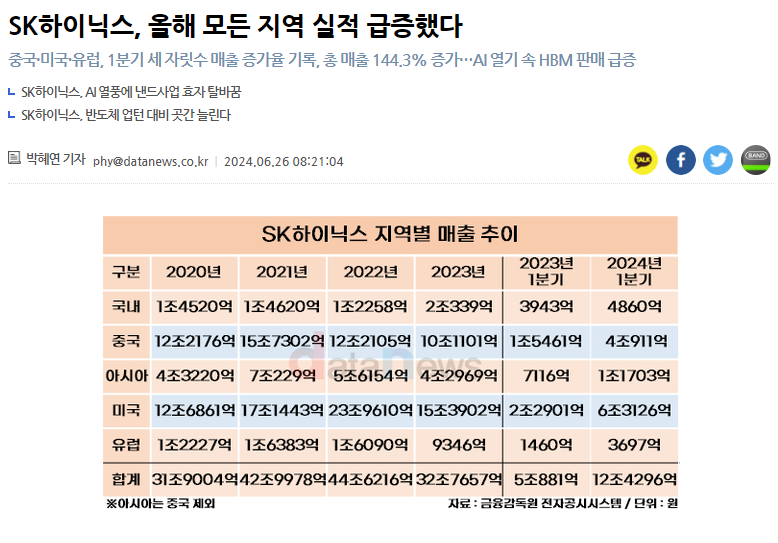Click cell '12조2176억' in 중국 row
This screenshot has width=778, height=543.
[x=194, y=341]
